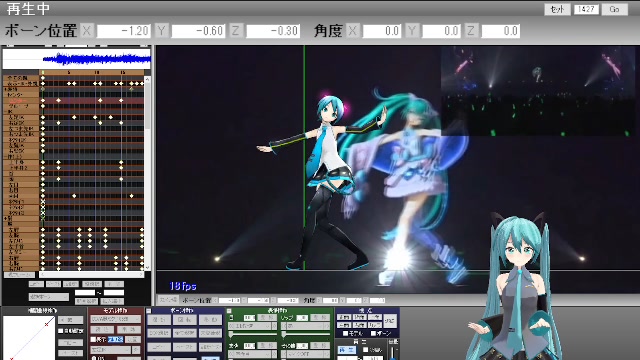Open the 目 expression dropdown

[252, 326]
